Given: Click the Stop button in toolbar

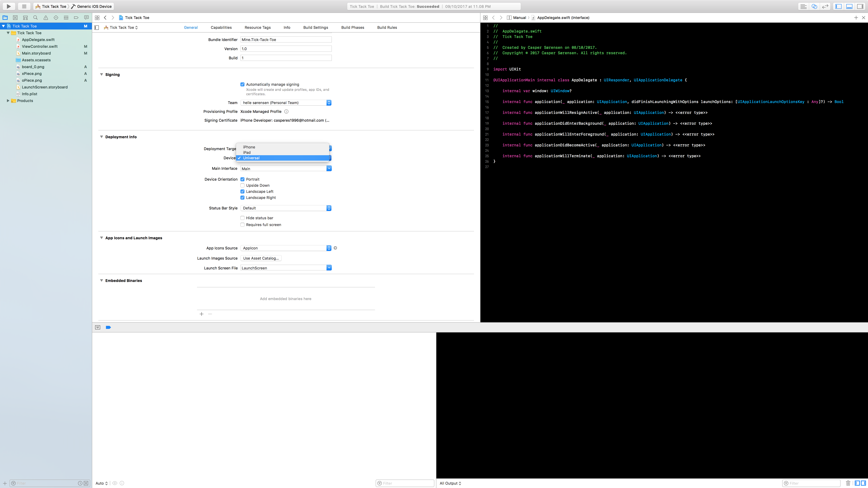Looking at the screenshot, I should pos(24,6).
